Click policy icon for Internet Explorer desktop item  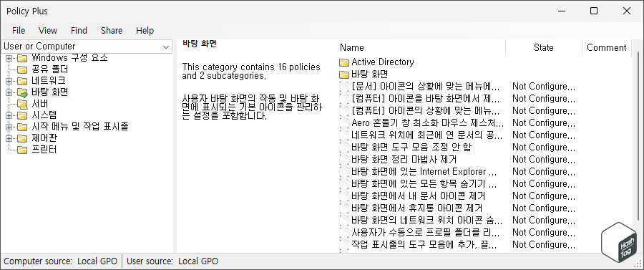344,172
